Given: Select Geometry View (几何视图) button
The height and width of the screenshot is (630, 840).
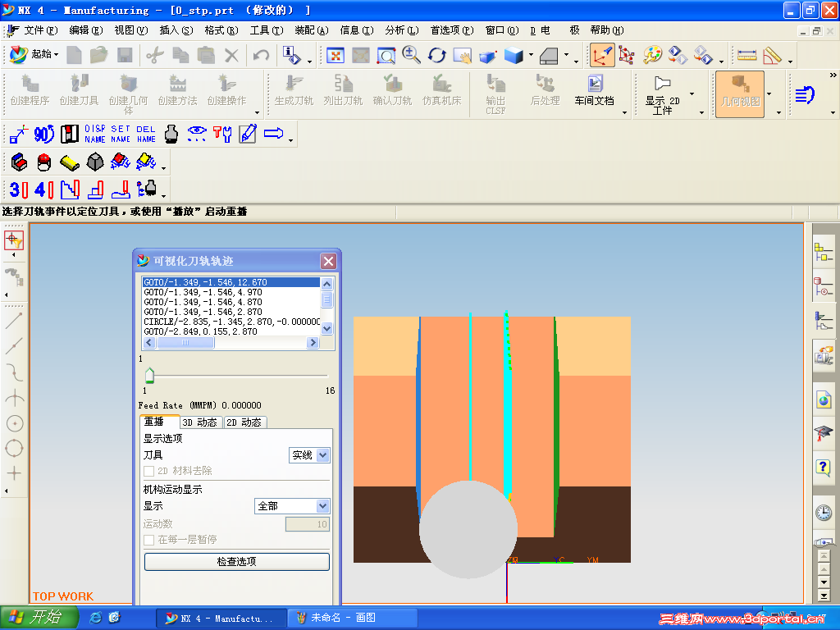Looking at the screenshot, I should click(741, 94).
